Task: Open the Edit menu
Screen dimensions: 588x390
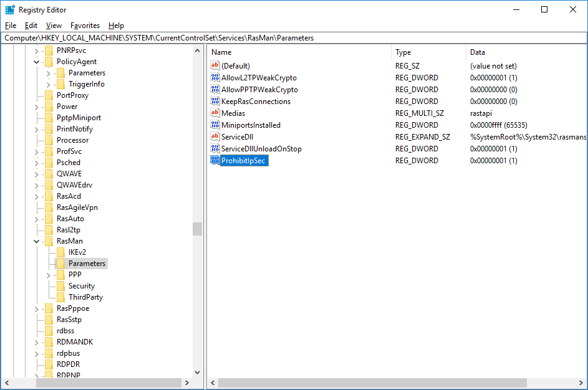Action: tap(31, 26)
